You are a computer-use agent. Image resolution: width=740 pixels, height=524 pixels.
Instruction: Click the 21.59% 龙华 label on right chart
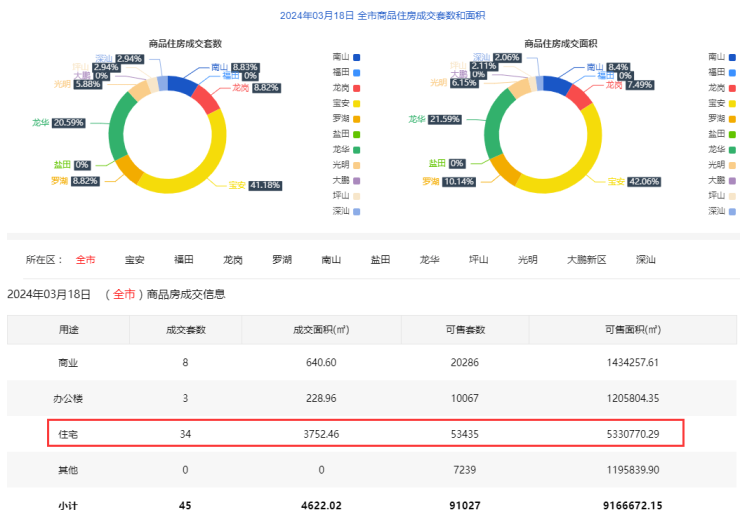[445, 119]
